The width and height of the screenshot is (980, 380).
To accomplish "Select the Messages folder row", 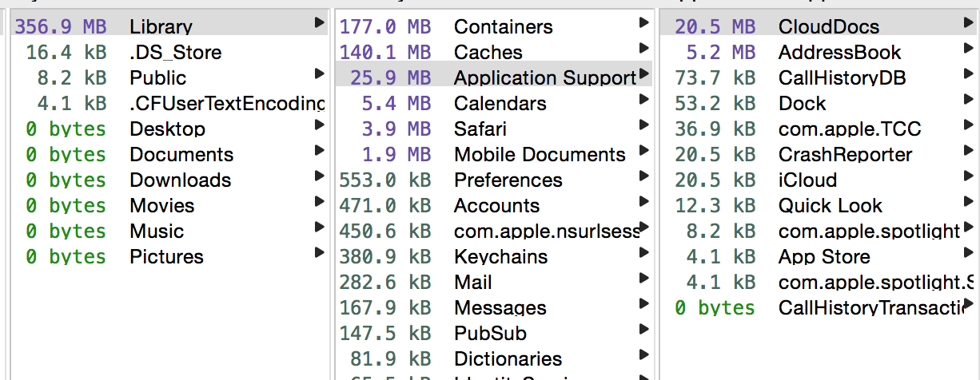I will (493, 308).
